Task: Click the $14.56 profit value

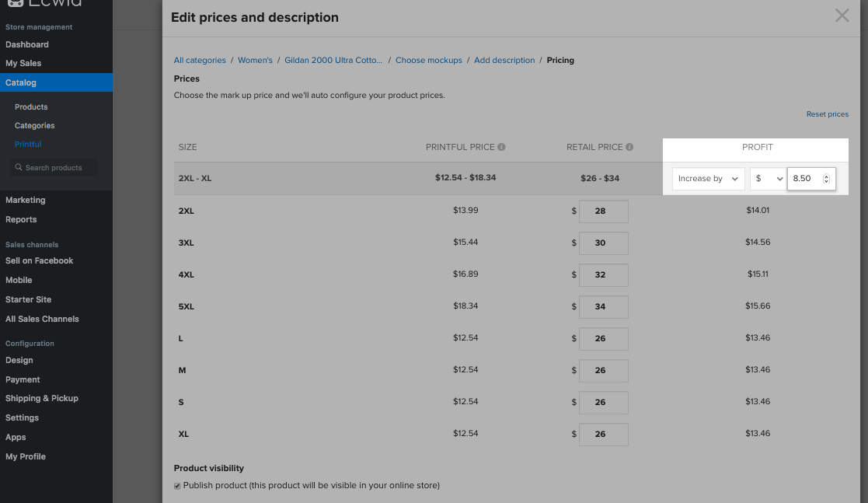Action: [x=758, y=242]
